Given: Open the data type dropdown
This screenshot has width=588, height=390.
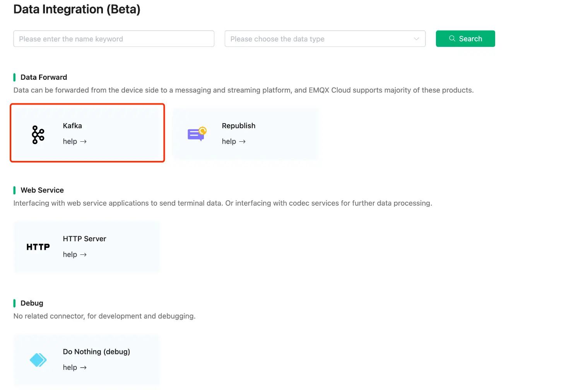Looking at the screenshot, I should coord(325,39).
